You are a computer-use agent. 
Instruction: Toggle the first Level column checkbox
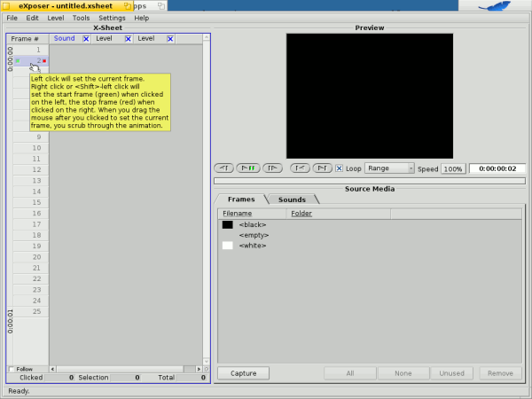point(128,39)
